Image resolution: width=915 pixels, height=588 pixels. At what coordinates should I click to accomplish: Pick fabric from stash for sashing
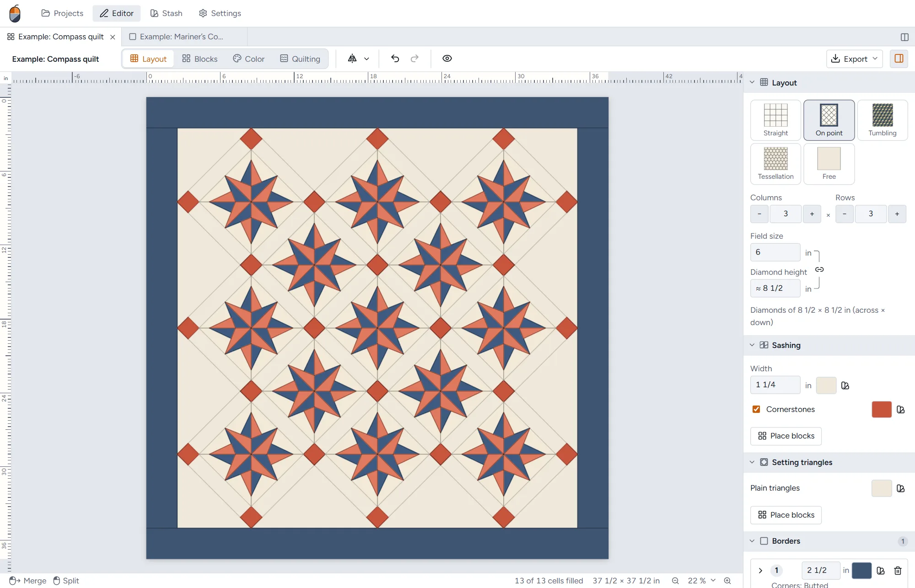tap(845, 385)
